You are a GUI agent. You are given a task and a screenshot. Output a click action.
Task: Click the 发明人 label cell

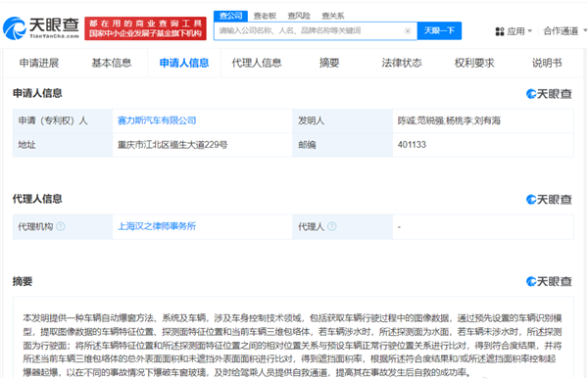point(342,120)
